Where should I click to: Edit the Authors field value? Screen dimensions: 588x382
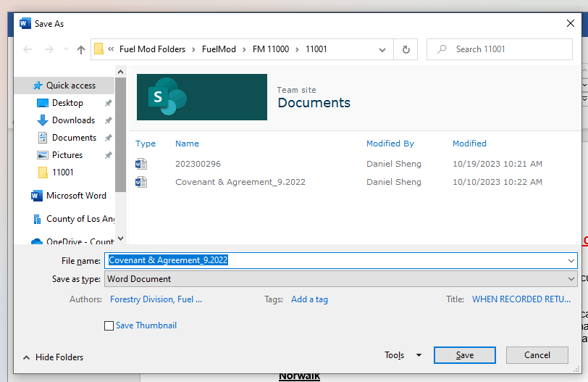tap(156, 299)
